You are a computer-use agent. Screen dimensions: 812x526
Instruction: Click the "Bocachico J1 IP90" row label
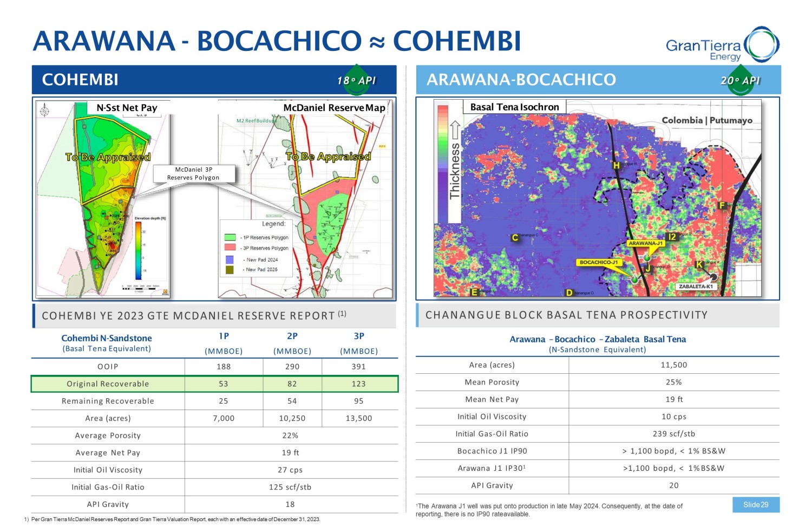(x=492, y=451)
